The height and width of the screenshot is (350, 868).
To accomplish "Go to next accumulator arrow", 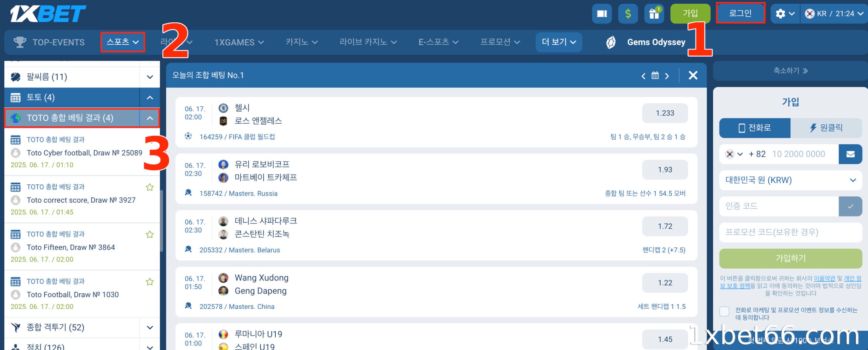I will 667,76.
